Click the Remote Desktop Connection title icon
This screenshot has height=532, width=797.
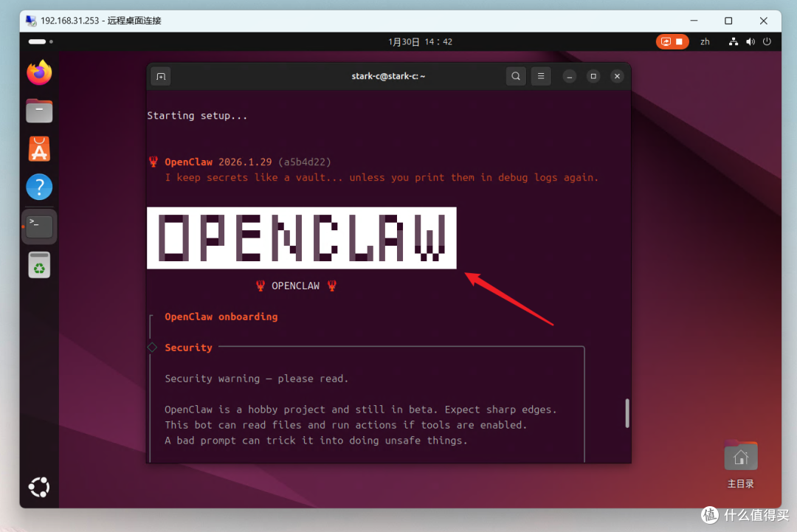click(x=31, y=21)
